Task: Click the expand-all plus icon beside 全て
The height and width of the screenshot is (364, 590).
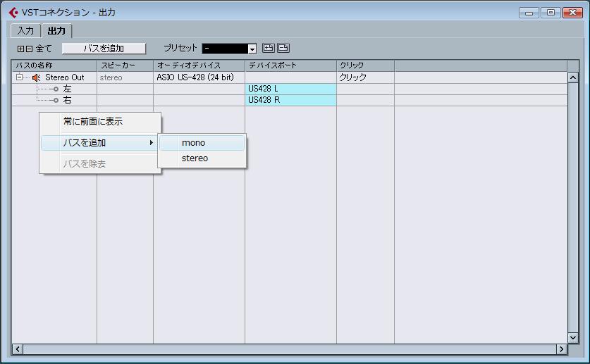Action: (20, 49)
